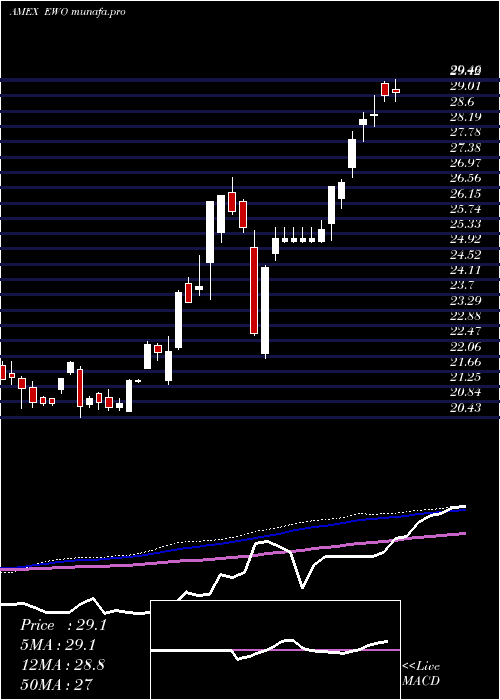Select the 24.92 price axis label

[465, 239]
